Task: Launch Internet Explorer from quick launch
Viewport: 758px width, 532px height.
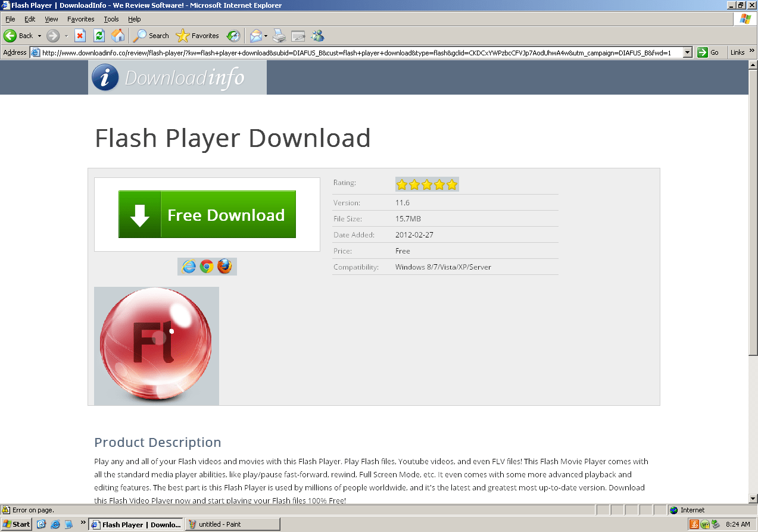Action: tap(55, 524)
